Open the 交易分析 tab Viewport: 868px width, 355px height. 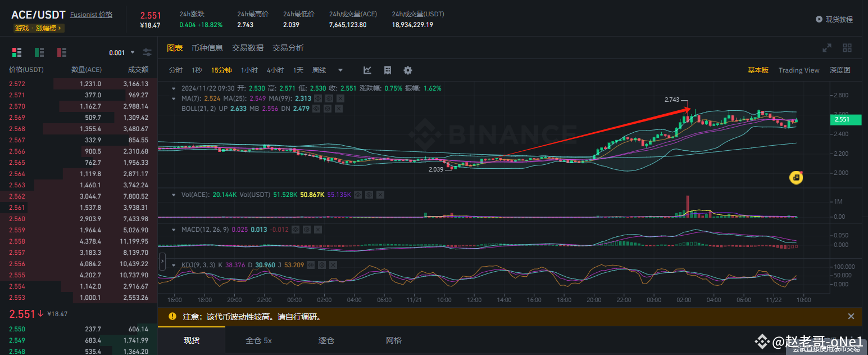[288, 48]
